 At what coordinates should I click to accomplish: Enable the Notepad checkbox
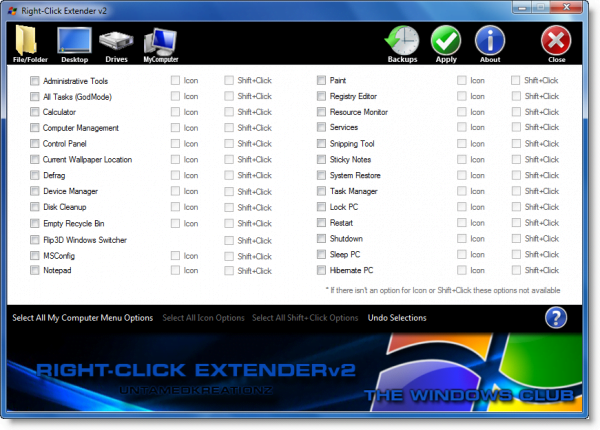coord(35,270)
